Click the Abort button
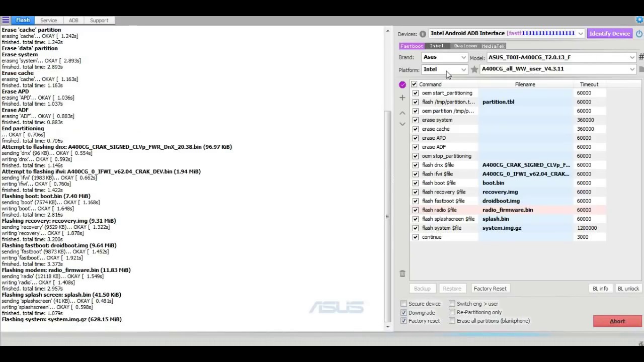Image resolution: width=644 pixels, height=362 pixels. click(x=617, y=321)
